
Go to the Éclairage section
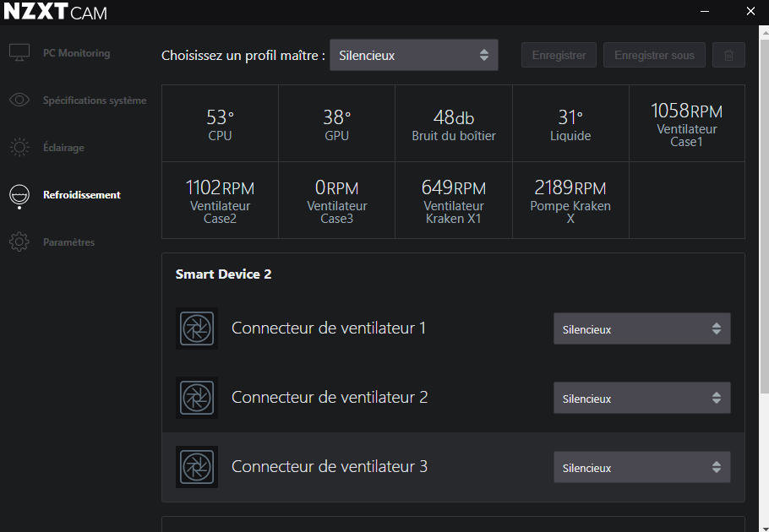63,148
